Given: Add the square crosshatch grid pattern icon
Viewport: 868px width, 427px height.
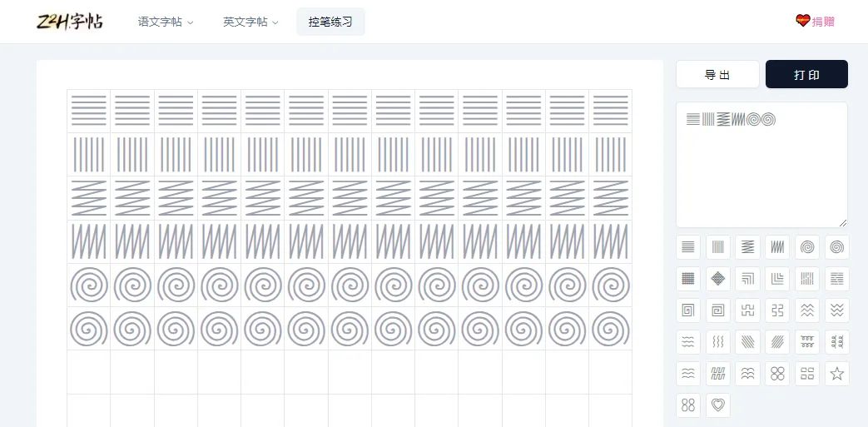Looking at the screenshot, I should [688, 279].
